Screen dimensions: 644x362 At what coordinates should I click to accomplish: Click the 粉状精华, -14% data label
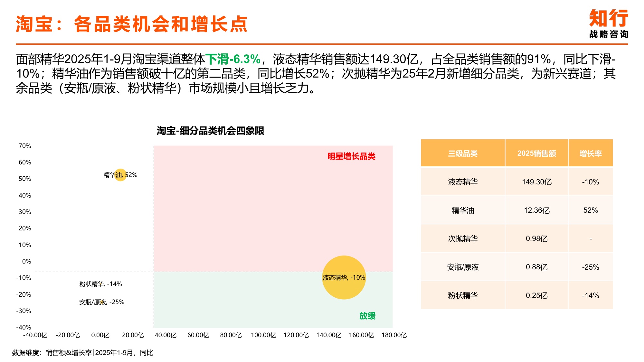click(100, 284)
